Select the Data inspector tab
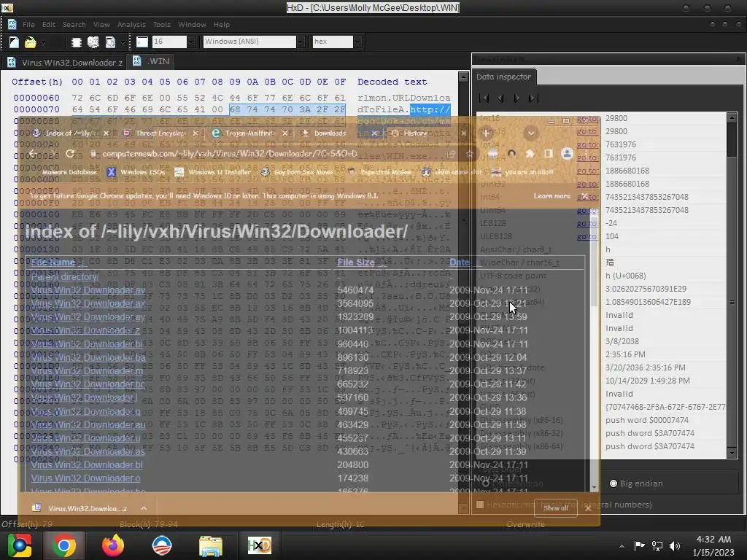Image resolution: width=747 pixels, height=560 pixels. [x=503, y=77]
